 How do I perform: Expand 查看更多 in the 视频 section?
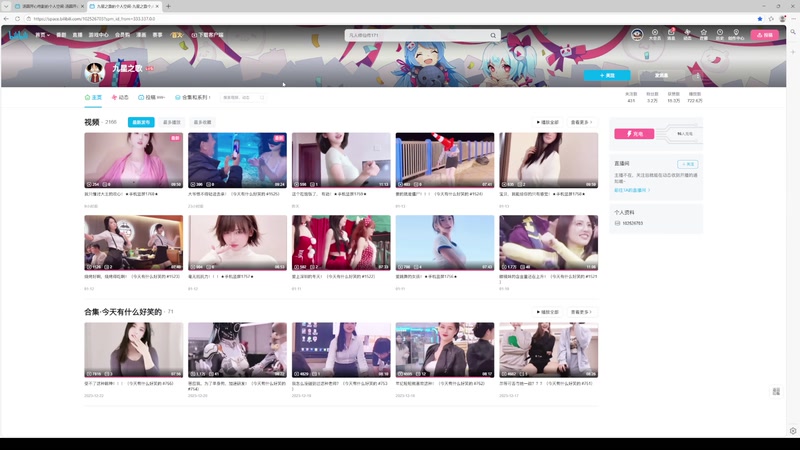coord(582,122)
